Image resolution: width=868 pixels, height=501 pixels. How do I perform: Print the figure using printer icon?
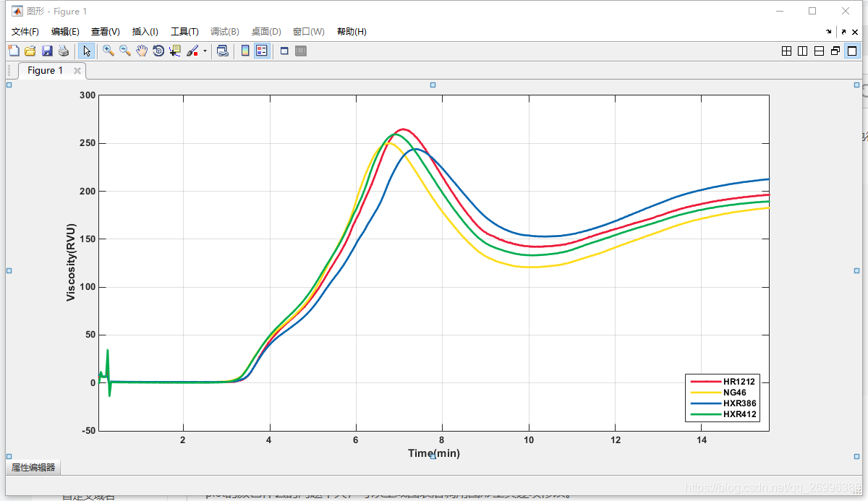tap(64, 51)
